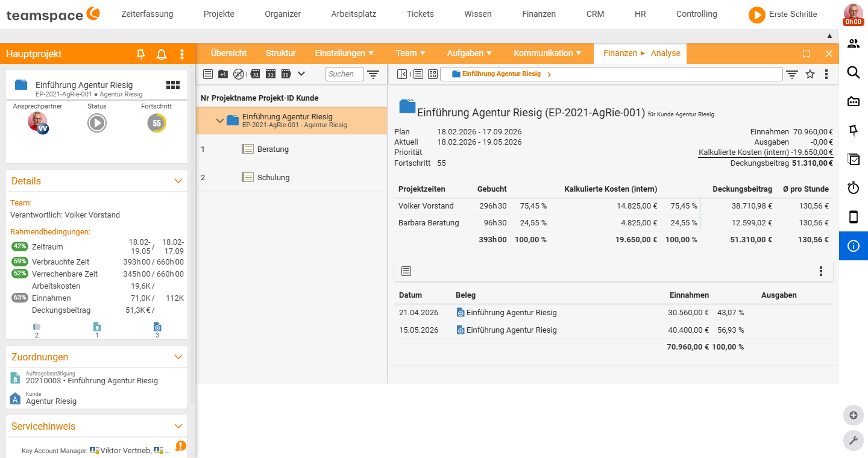Screen dimensions: 868x458
Task: Open structure toolbar more-options chevron
Action: point(301,74)
